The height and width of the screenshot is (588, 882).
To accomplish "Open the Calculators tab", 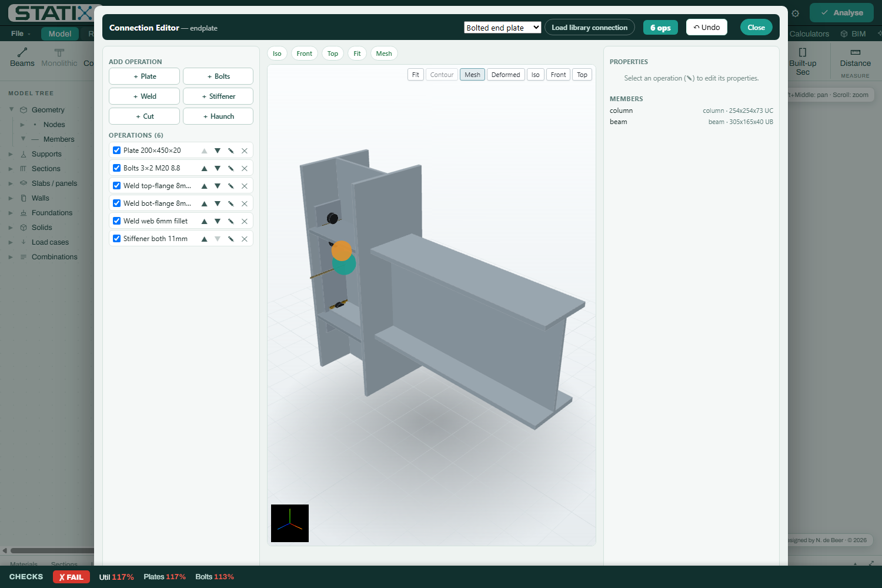I will [809, 34].
